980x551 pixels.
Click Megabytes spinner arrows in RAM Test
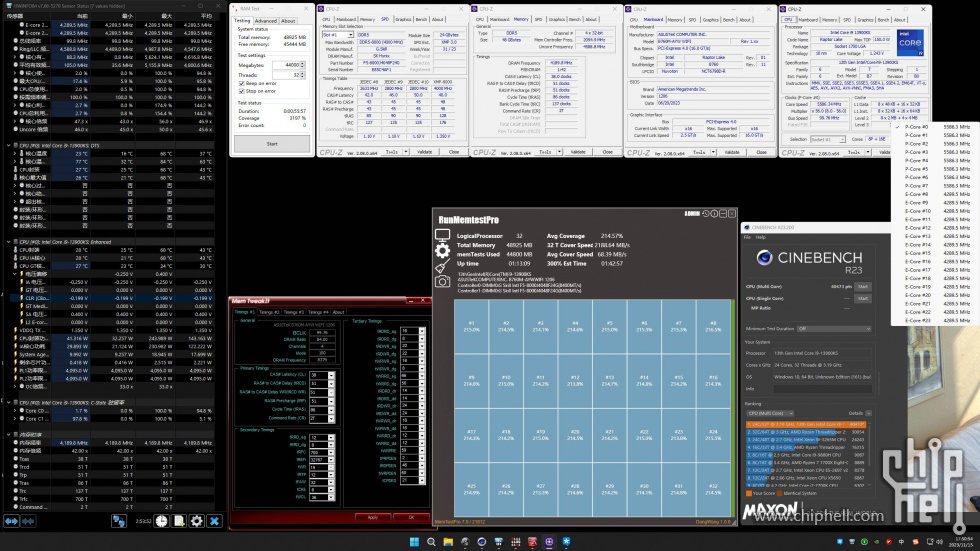[x=302, y=65]
